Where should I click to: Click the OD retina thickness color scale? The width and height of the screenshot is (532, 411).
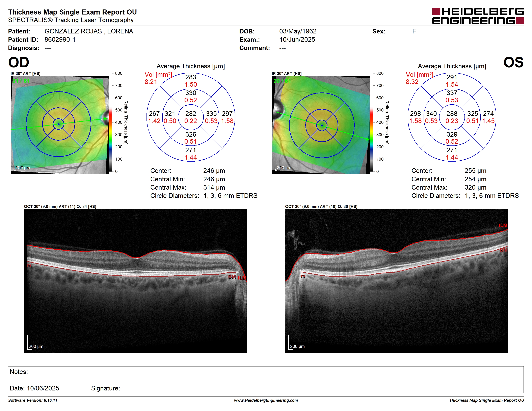110,122
